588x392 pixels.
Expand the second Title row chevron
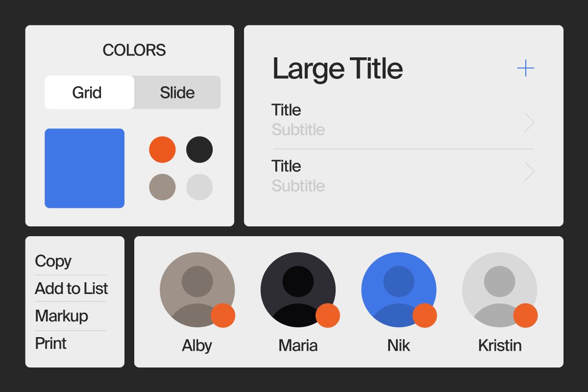pyautogui.click(x=529, y=172)
